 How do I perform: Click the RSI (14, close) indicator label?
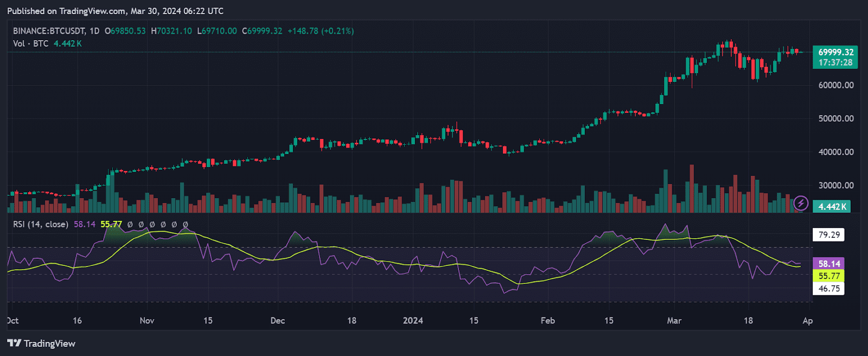[41, 224]
